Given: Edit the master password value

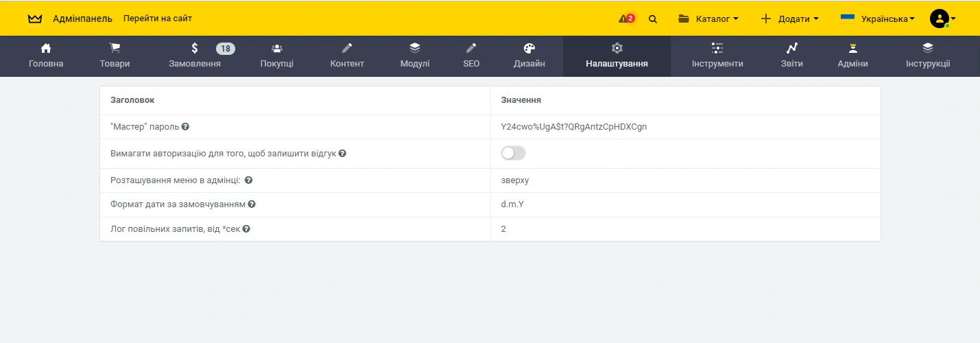Looking at the screenshot, I should 573,127.
